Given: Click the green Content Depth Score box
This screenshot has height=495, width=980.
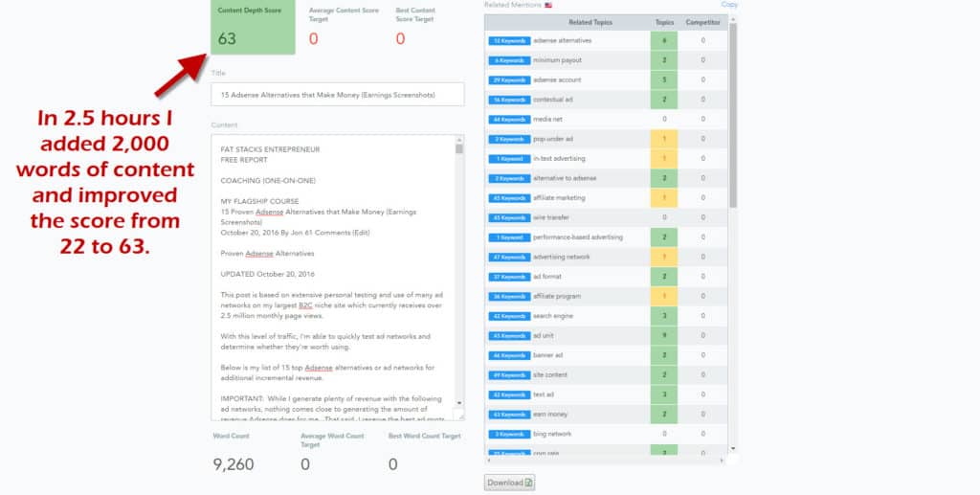Looking at the screenshot, I should click(x=252, y=28).
